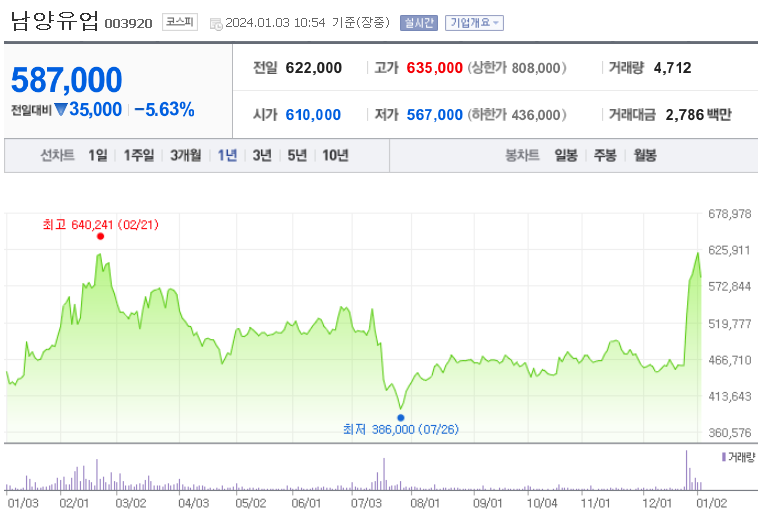Screen dimensions: 758x520
Task: Click the current price 587,000
Action: click(x=67, y=80)
